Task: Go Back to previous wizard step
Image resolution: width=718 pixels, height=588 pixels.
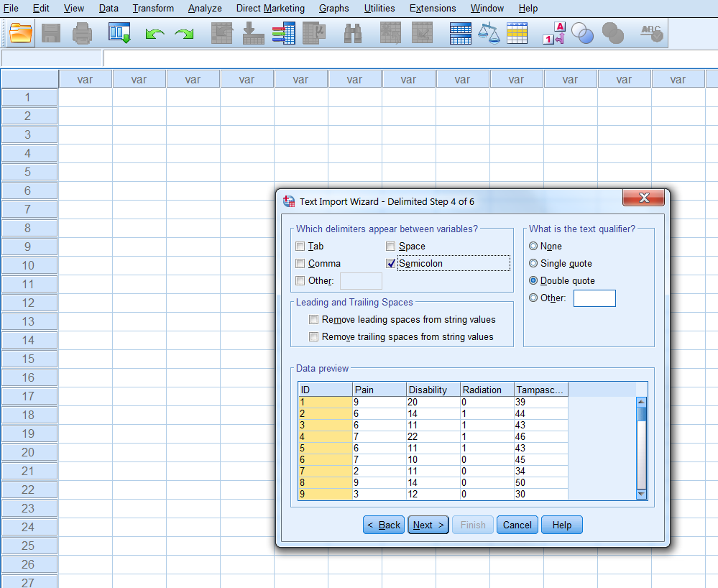Action: pyautogui.click(x=384, y=525)
